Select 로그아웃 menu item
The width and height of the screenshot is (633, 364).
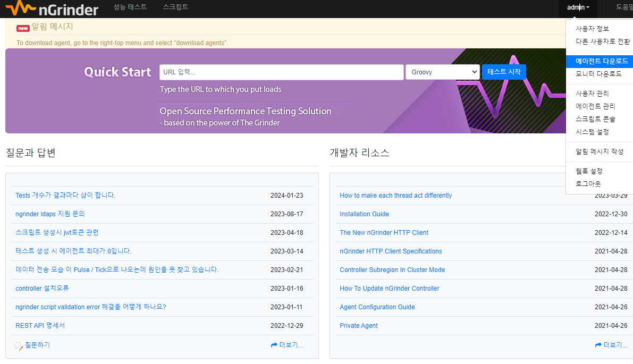click(x=588, y=184)
